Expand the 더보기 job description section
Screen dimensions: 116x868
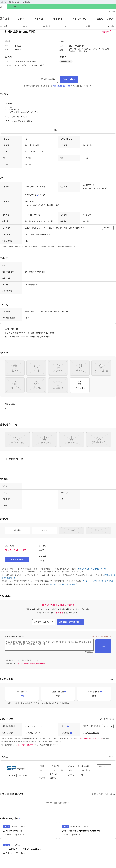point(58,130)
